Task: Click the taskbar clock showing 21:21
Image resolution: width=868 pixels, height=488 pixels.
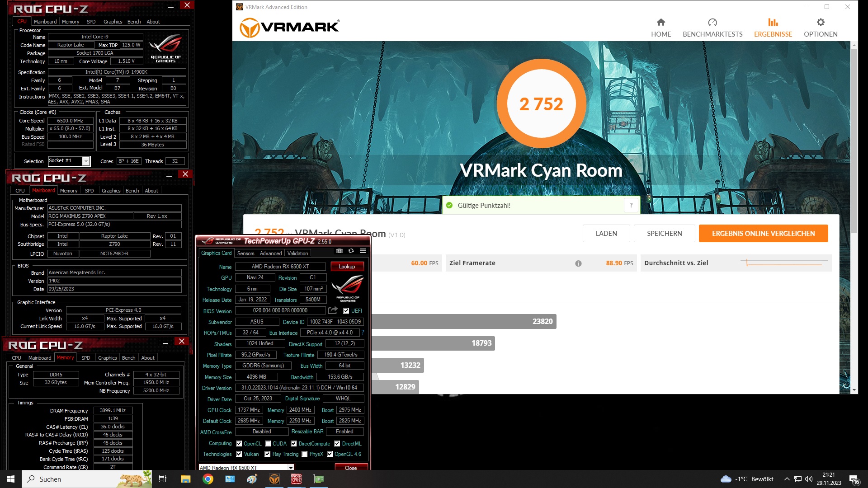Action: tap(829, 479)
